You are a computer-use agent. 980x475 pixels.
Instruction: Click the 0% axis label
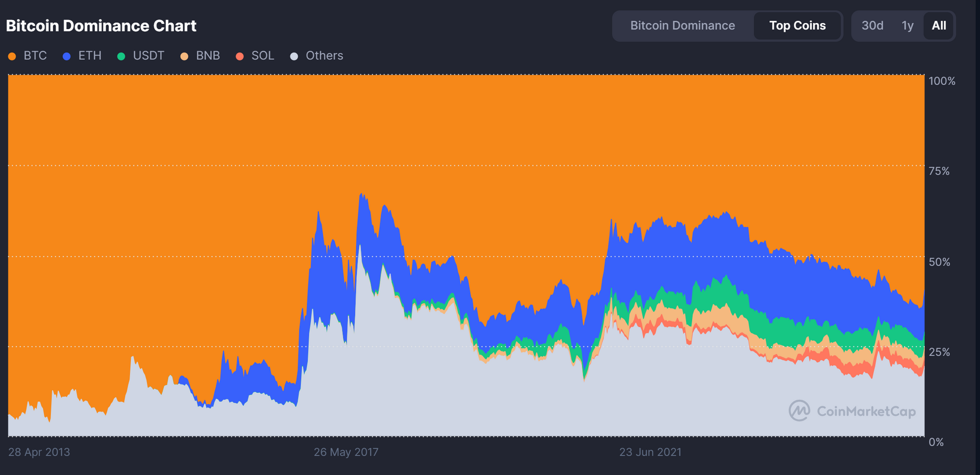[936, 442]
